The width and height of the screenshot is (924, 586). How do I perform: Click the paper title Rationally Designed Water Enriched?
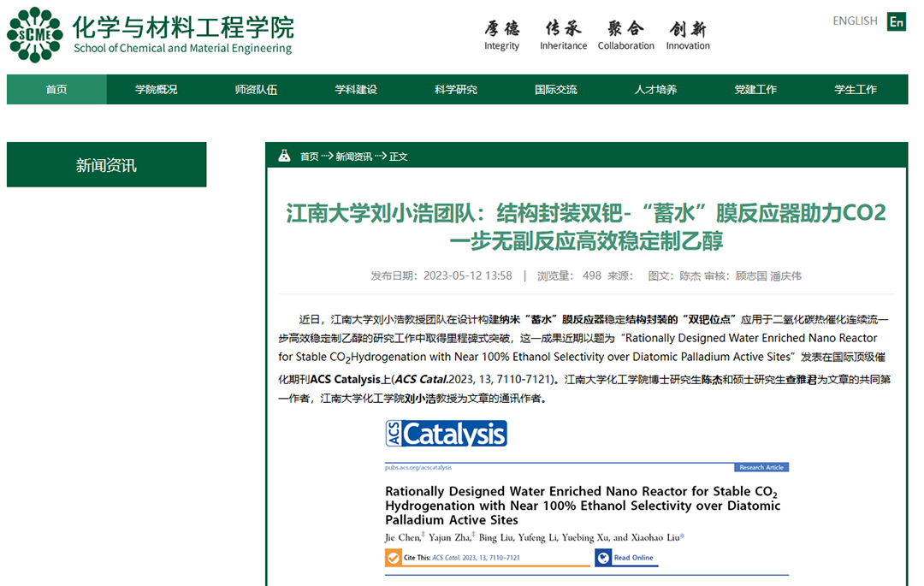click(583, 506)
